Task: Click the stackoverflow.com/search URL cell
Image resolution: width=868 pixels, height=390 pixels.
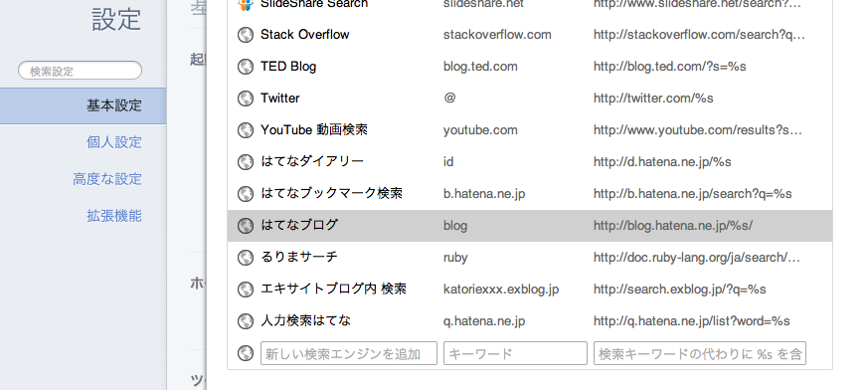Action: [x=699, y=35]
